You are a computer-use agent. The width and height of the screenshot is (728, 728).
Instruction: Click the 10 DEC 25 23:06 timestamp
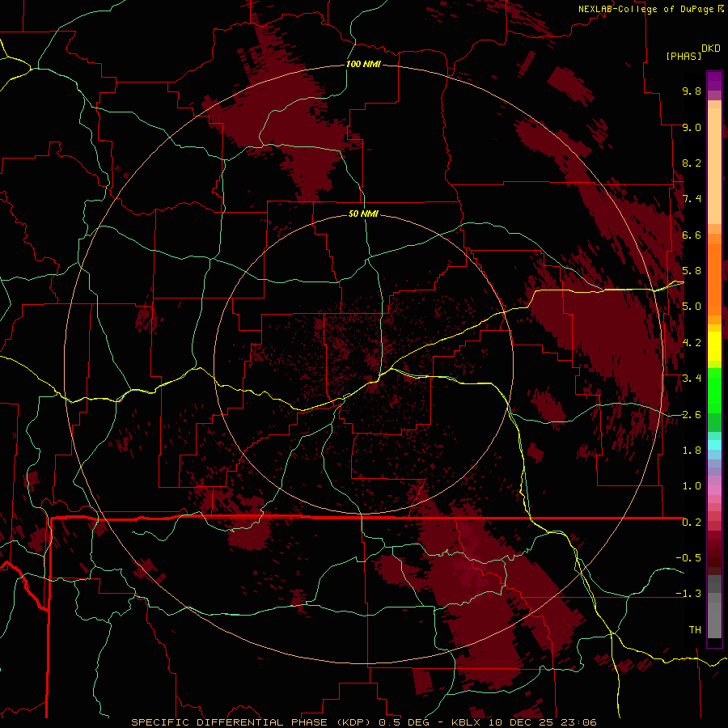541,722
